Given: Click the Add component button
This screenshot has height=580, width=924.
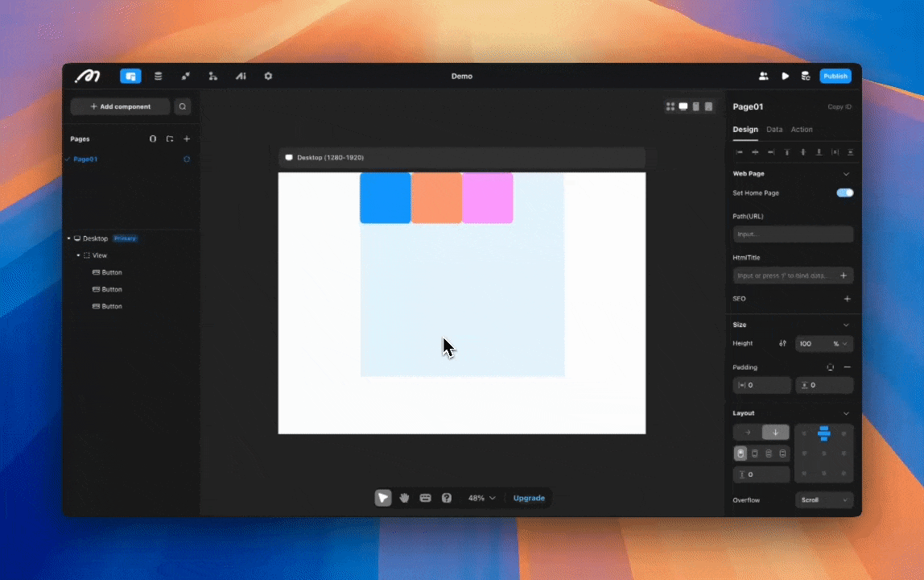Looking at the screenshot, I should tap(120, 107).
